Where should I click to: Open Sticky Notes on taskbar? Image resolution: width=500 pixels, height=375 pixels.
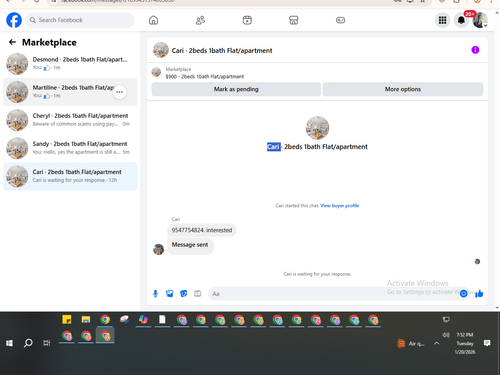(x=67, y=320)
